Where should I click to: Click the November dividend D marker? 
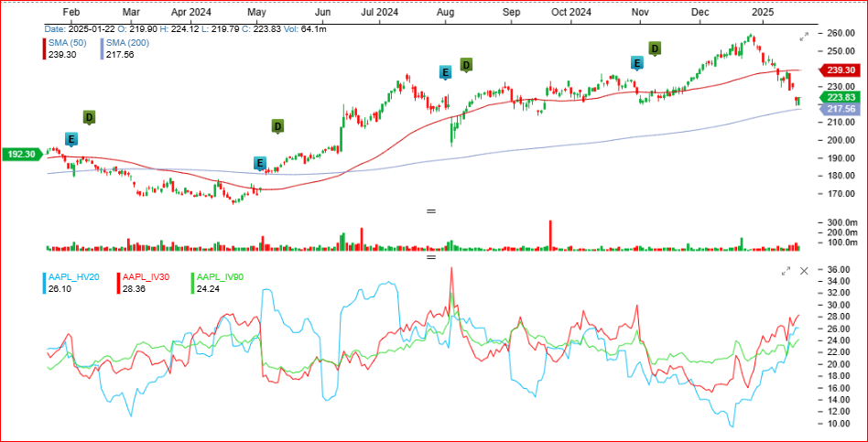(x=656, y=49)
